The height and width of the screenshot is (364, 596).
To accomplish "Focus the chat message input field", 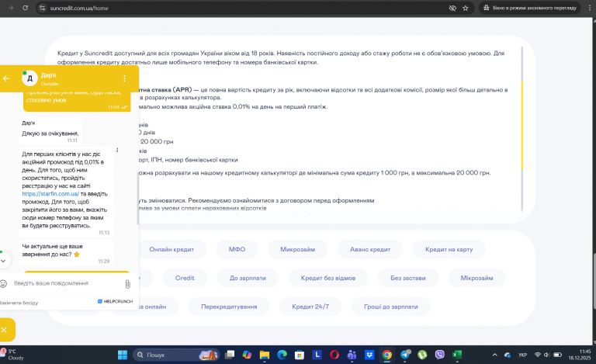I will [67, 283].
